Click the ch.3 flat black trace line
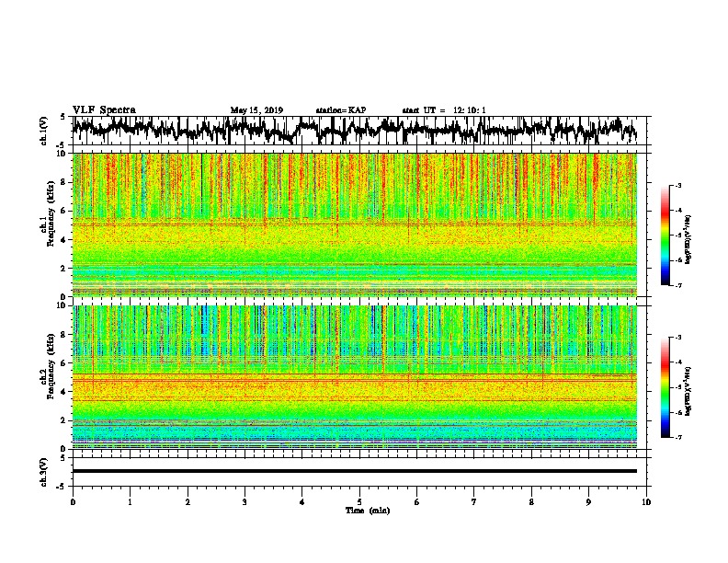The image size is (728, 563). [x=355, y=471]
